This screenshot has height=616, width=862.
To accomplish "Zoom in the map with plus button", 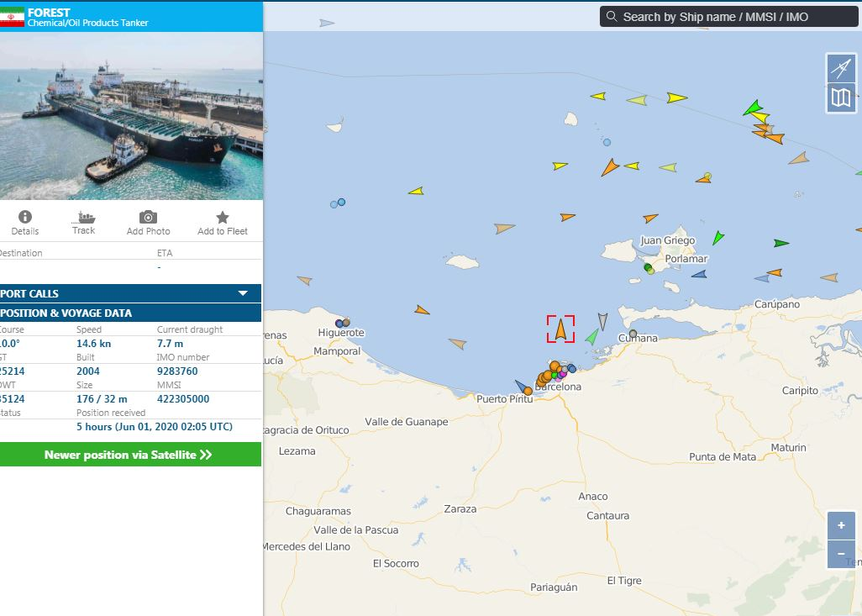I will [841, 525].
